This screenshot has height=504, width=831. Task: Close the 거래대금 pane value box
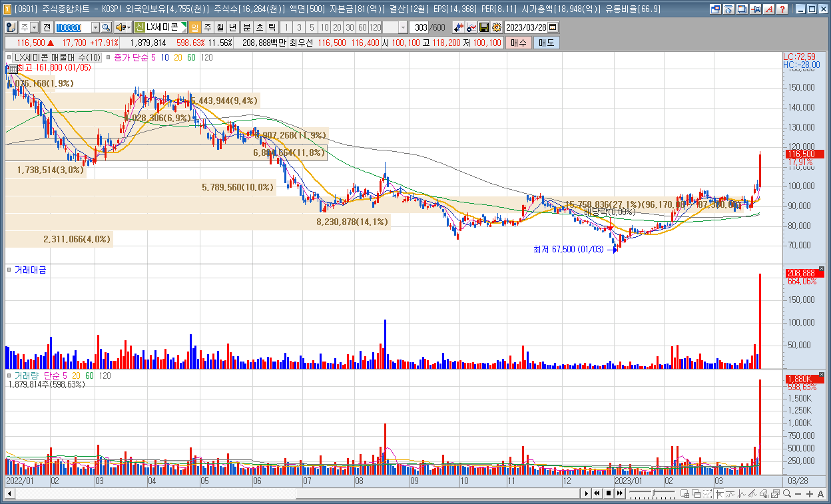[x=821, y=269]
